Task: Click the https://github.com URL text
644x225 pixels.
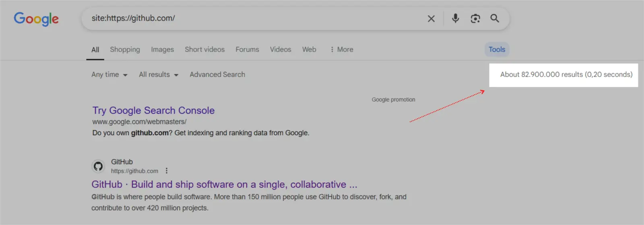Action: click(x=134, y=171)
